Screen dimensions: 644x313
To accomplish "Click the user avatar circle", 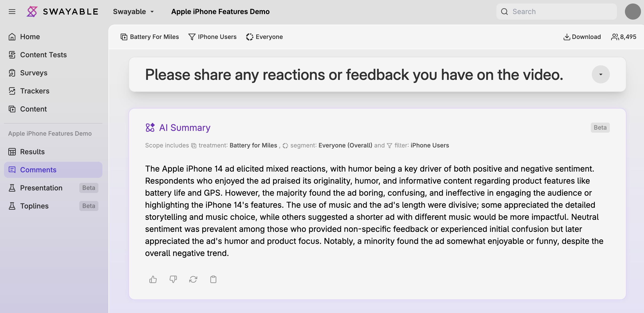I will click(x=633, y=12).
